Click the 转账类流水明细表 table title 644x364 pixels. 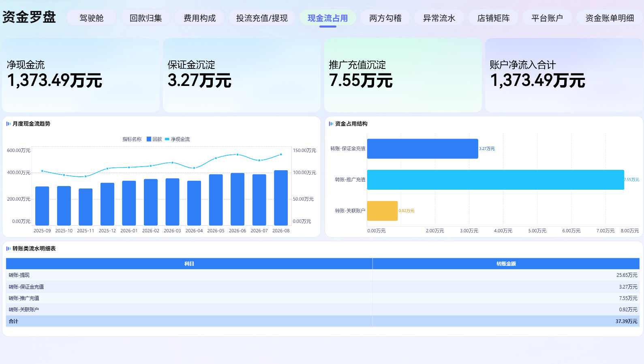34,248
